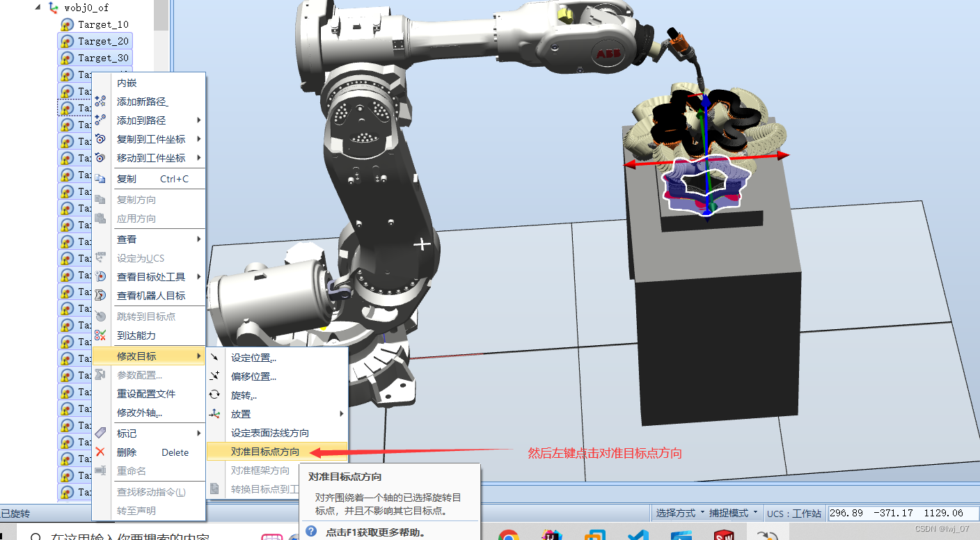The height and width of the screenshot is (540, 980).
Task: Select 设定位置... submenu entry
Action: click(277, 358)
